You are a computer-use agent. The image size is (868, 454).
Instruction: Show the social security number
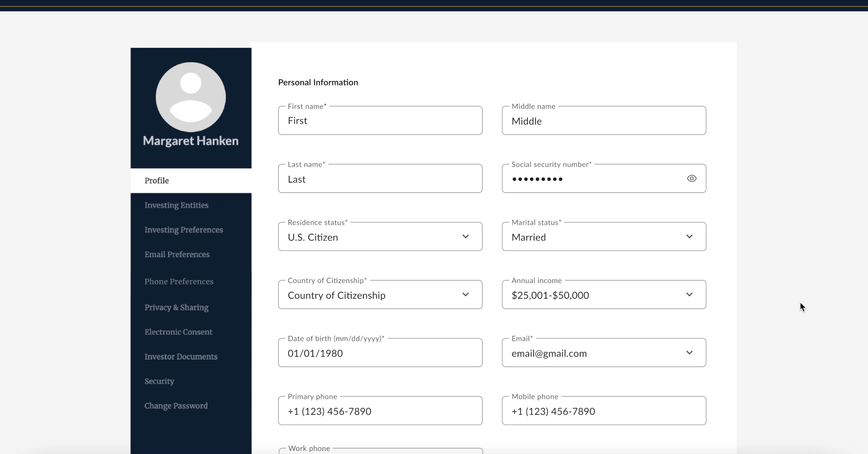coord(691,178)
